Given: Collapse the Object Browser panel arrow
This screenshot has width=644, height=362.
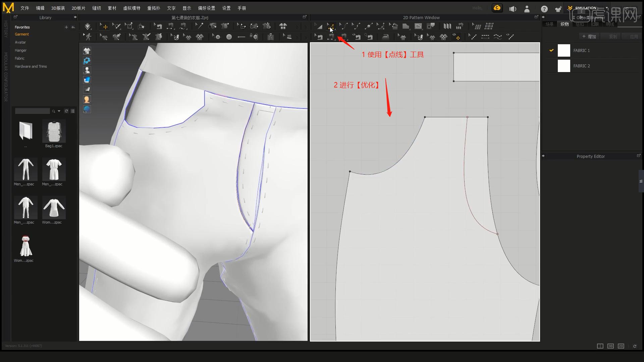Looking at the screenshot, I should pos(543,17).
